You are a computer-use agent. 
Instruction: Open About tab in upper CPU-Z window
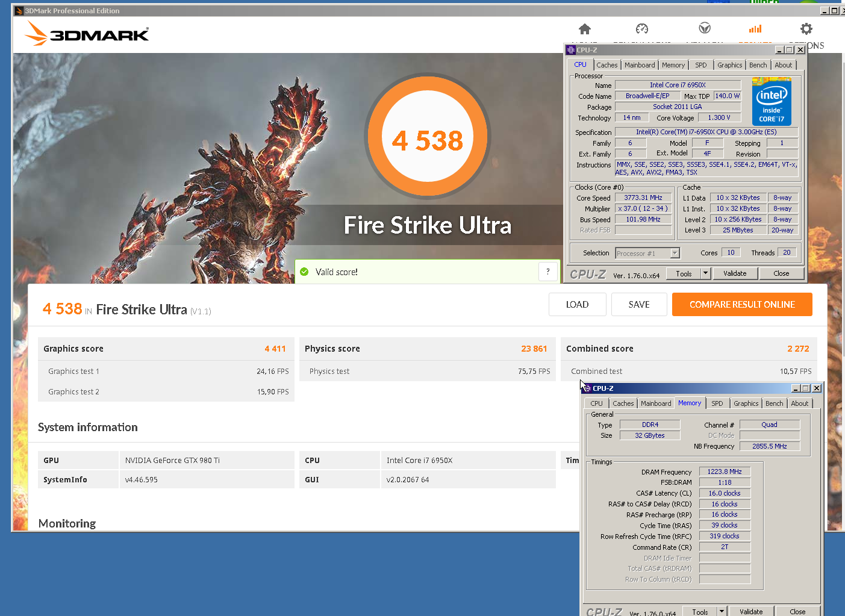[x=784, y=65]
